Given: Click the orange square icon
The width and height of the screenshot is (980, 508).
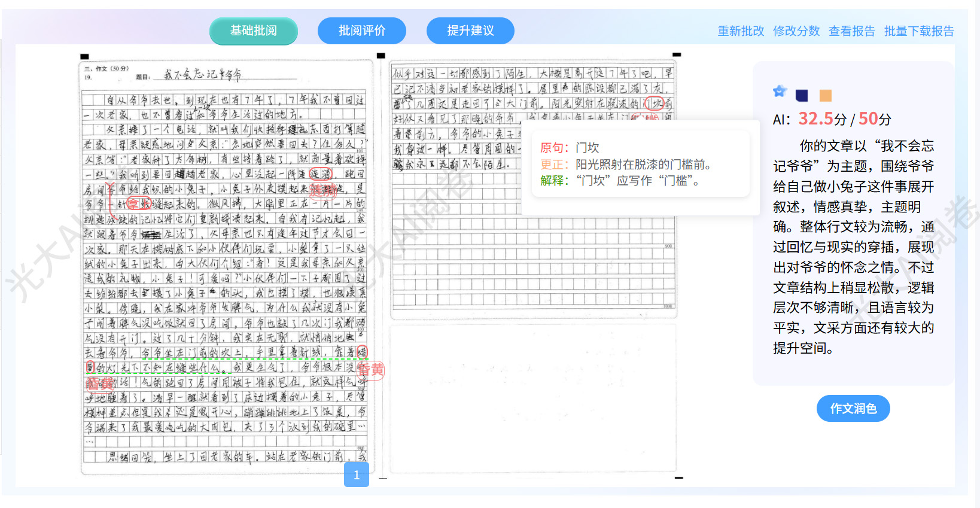Looking at the screenshot, I should pyautogui.click(x=826, y=96).
